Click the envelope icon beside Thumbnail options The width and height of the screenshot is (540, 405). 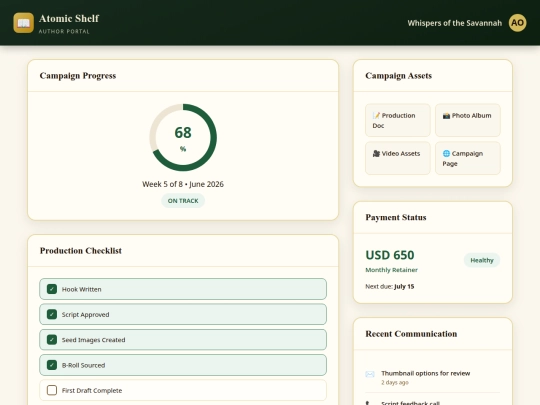pos(370,374)
